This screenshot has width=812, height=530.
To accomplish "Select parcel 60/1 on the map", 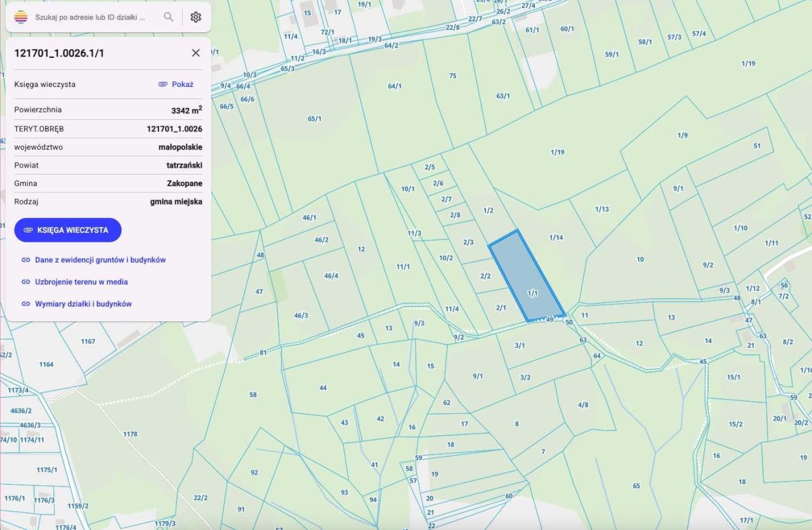I will (x=567, y=29).
